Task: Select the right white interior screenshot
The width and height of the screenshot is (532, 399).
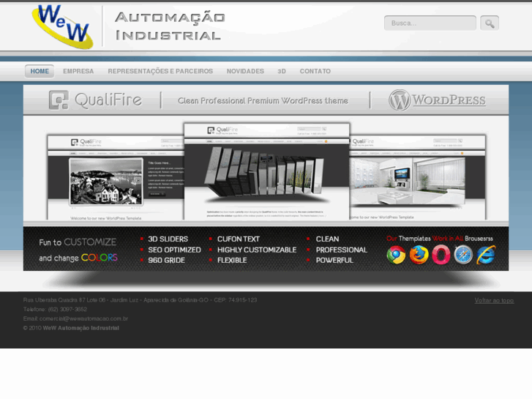Action: (418, 177)
